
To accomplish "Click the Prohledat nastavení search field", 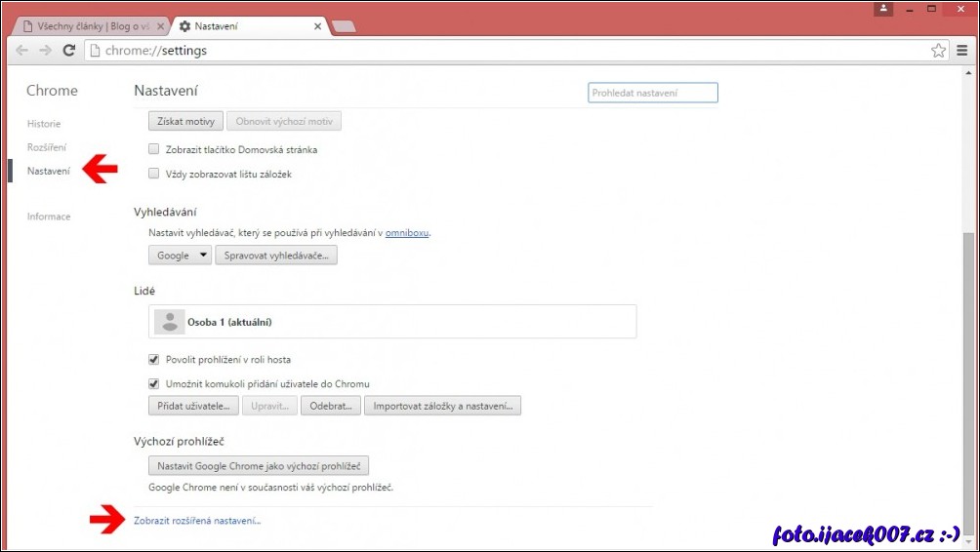I will pyautogui.click(x=653, y=93).
